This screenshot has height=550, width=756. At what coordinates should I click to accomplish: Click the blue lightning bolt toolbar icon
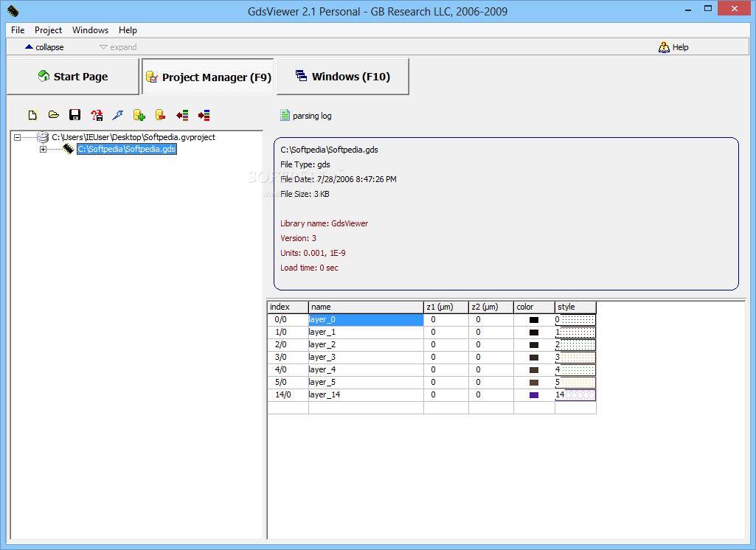[118, 115]
